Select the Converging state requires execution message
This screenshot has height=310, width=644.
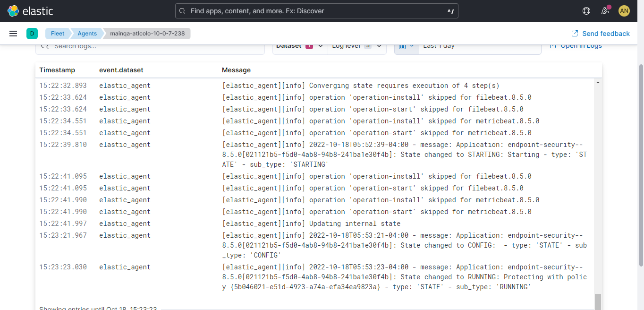click(361, 86)
